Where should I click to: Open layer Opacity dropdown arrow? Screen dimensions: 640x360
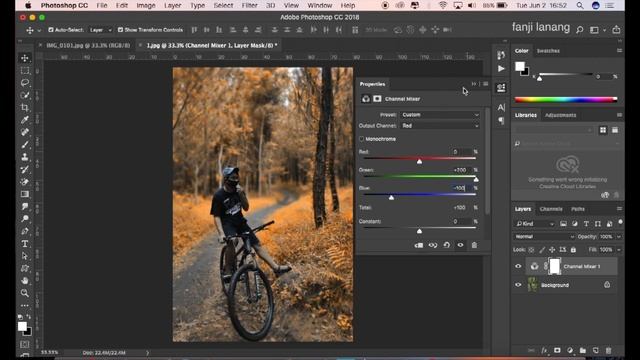tap(619, 237)
